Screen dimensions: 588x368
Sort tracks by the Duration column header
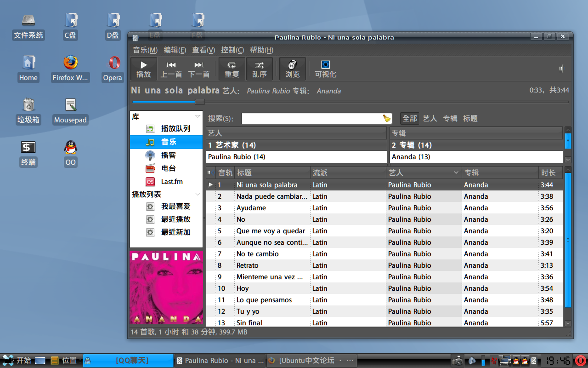click(551, 173)
